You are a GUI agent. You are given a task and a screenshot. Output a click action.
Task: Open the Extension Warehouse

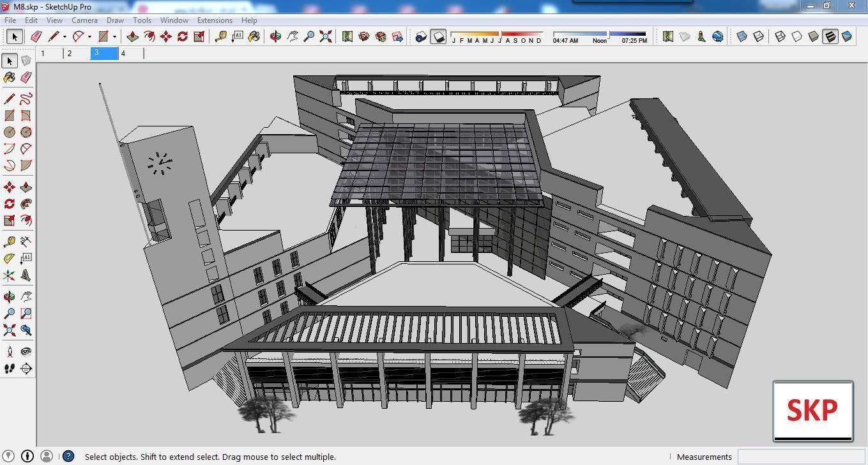click(381, 36)
